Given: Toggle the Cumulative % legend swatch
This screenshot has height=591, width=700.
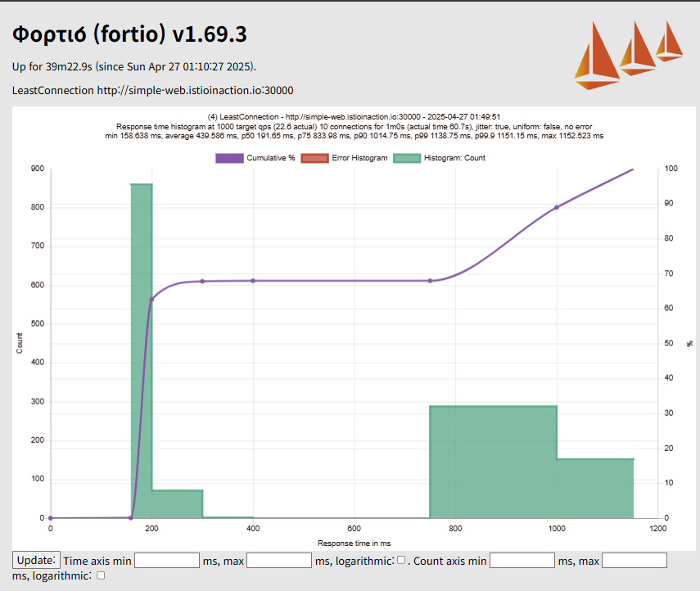Looking at the screenshot, I should coord(229,158).
